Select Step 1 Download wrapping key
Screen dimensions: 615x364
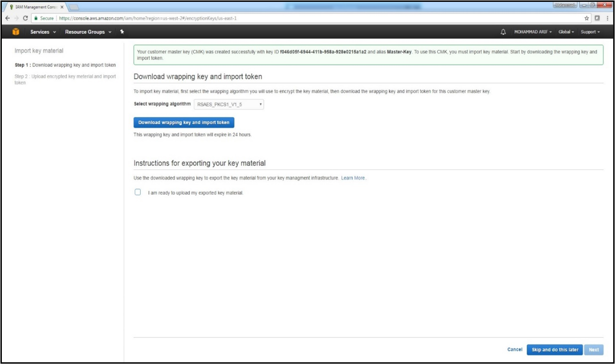pos(65,65)
